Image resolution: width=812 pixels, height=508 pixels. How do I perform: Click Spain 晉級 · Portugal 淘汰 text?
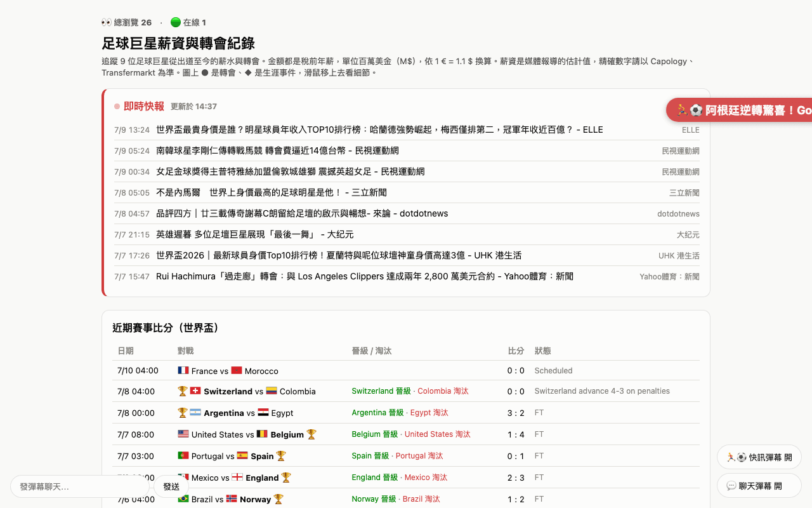coord(398,456)
